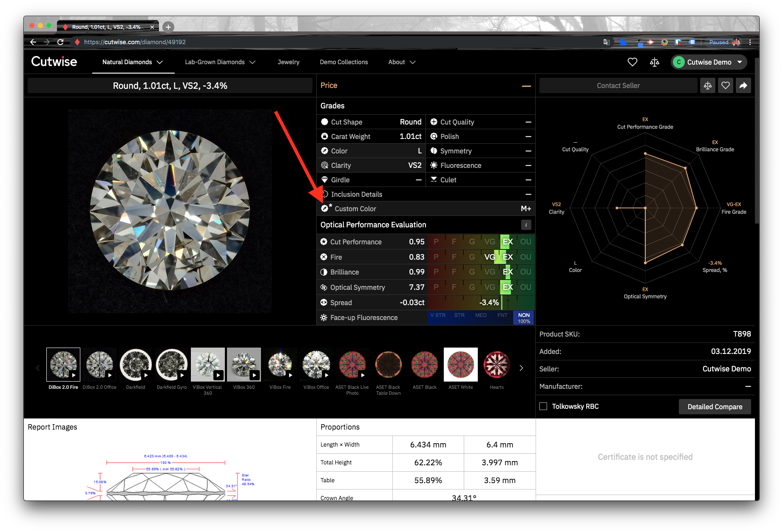Click the Cutwise logo

point(54,62)
